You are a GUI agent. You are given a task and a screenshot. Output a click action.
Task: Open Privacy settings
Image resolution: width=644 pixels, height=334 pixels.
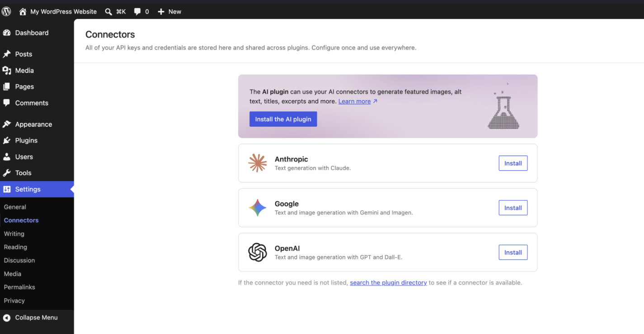click(x=14, y=301)
